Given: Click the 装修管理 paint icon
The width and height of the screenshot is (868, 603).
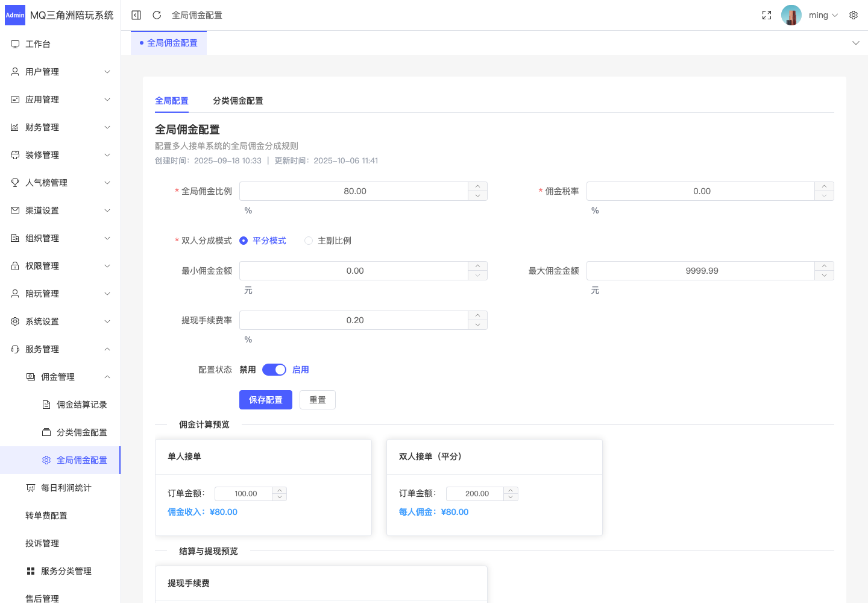Looking at the screenshot, I should [x=15, y=155].
